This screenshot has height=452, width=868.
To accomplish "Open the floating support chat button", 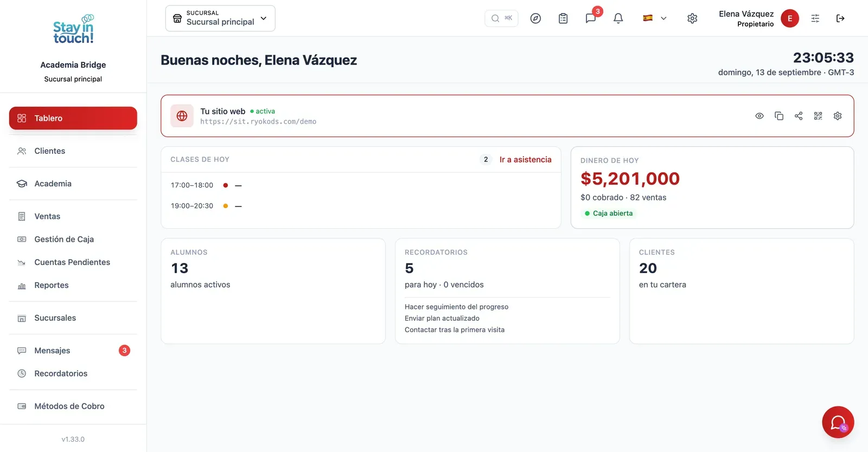I will pos(838,422).
